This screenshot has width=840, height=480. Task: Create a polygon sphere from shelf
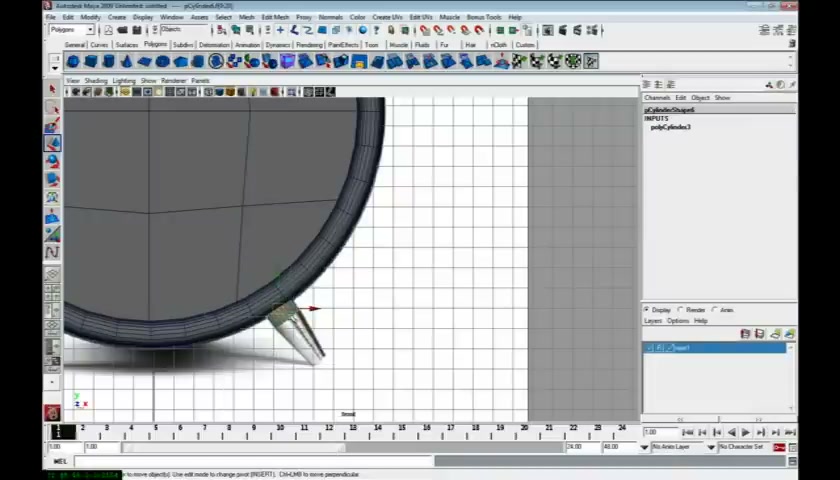73,62
